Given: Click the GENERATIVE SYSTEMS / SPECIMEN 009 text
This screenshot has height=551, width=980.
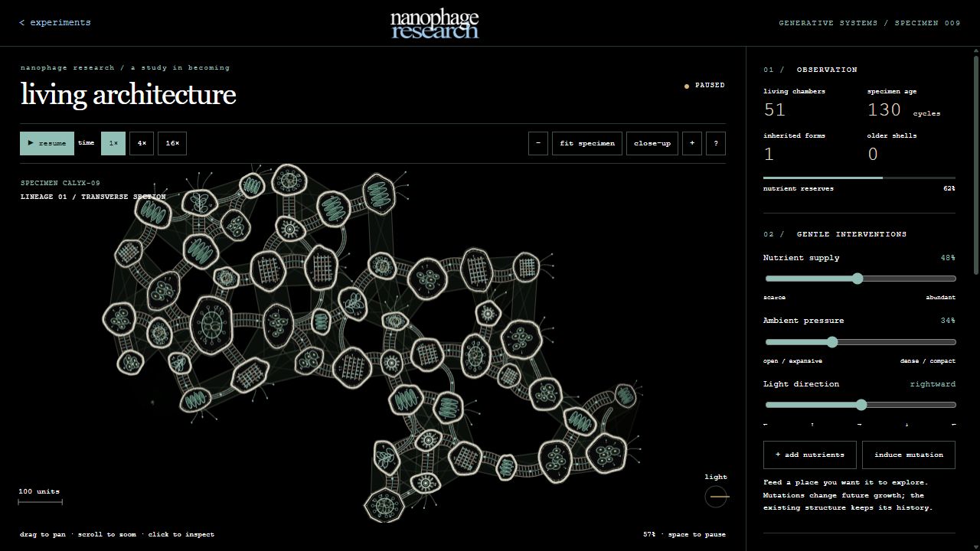Looking at the screenshot, I should click(x=870, y=23).
